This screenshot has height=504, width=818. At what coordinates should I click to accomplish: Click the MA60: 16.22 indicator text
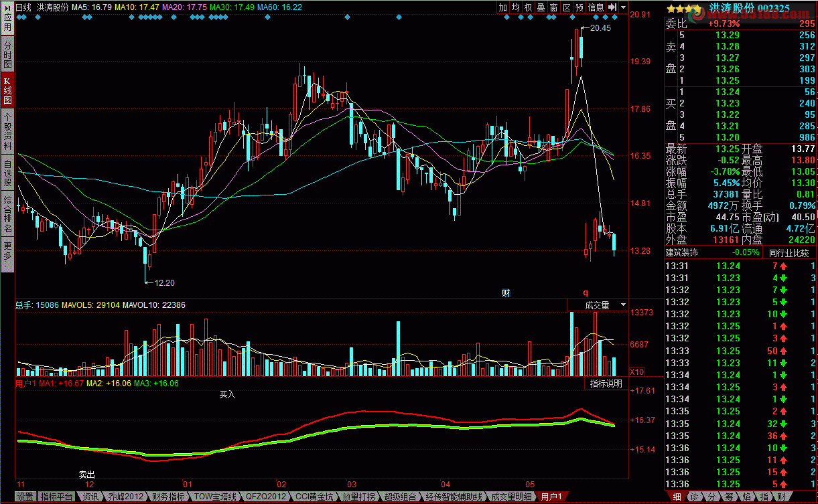point(279,7)
